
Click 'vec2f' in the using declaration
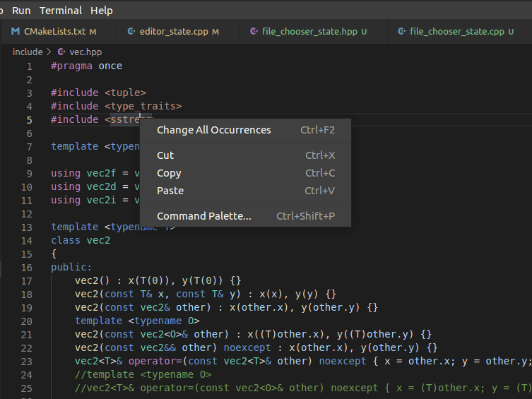pos(101,173)
